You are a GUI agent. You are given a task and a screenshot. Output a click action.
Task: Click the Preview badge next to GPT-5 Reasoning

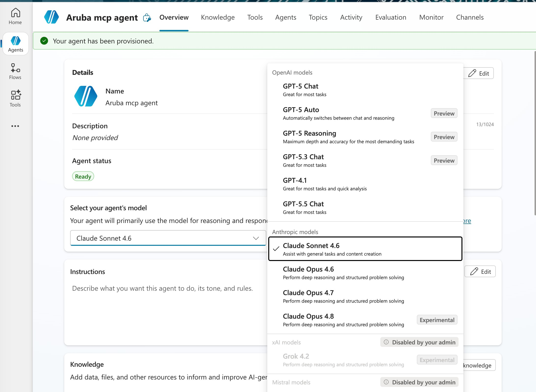444,137
